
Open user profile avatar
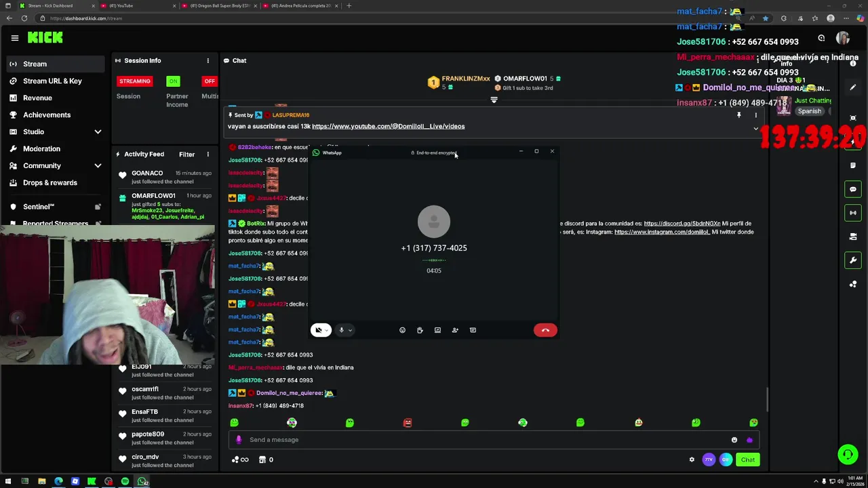pos(843,38)
